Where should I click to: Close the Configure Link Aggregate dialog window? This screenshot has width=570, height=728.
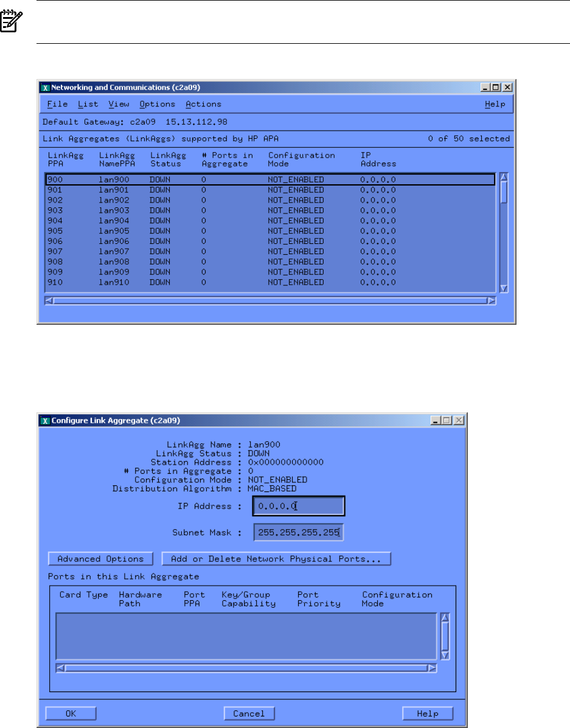pos(459,421)
